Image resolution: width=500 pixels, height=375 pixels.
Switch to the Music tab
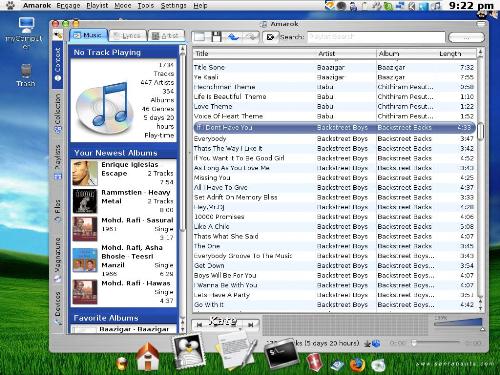[x=88, y=35]
